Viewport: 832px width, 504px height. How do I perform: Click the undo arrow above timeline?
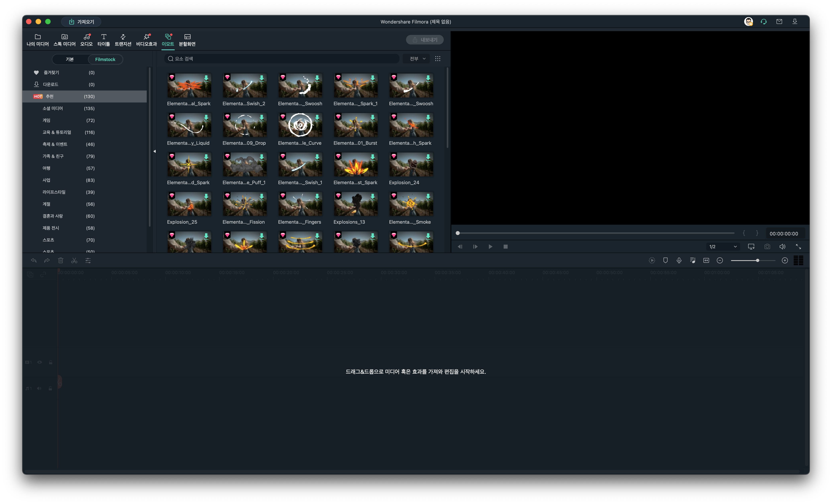click(33, 260)
